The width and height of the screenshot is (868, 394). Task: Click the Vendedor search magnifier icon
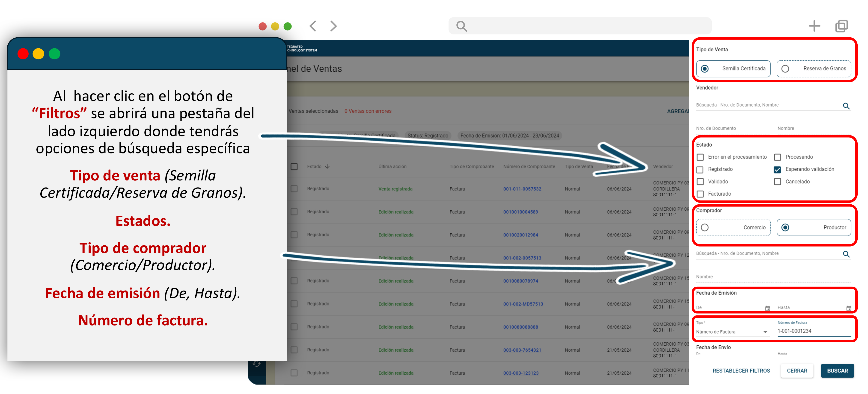click(x=846, y=106)
